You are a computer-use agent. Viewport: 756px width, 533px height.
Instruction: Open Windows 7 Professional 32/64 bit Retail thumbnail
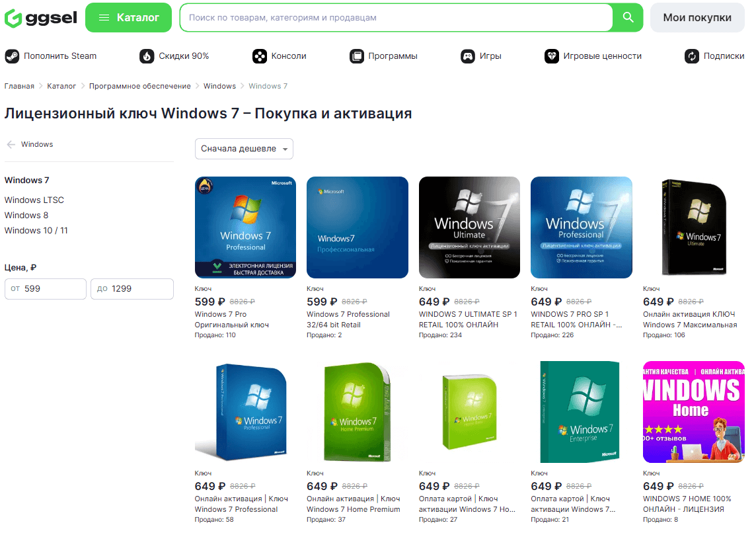358,227
